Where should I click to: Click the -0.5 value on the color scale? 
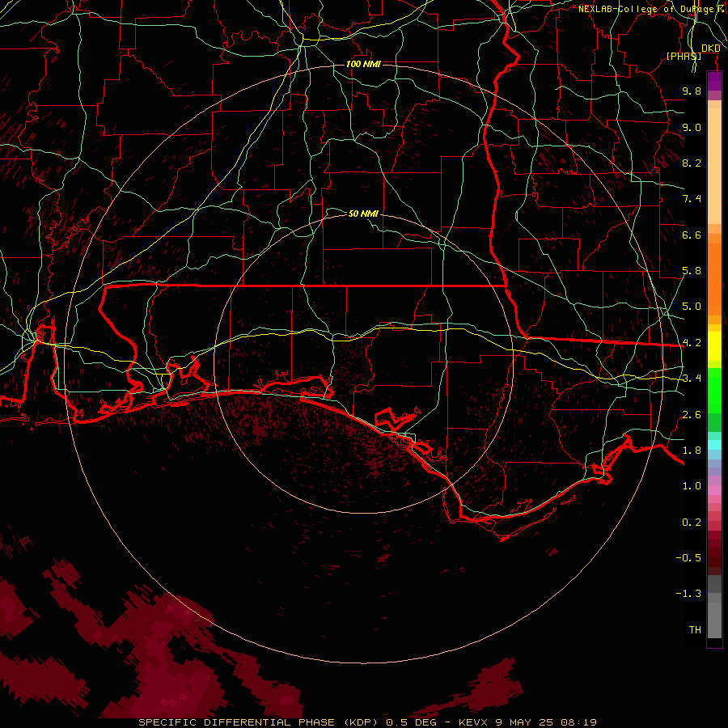pyautogui.click(x=688, y=558)
